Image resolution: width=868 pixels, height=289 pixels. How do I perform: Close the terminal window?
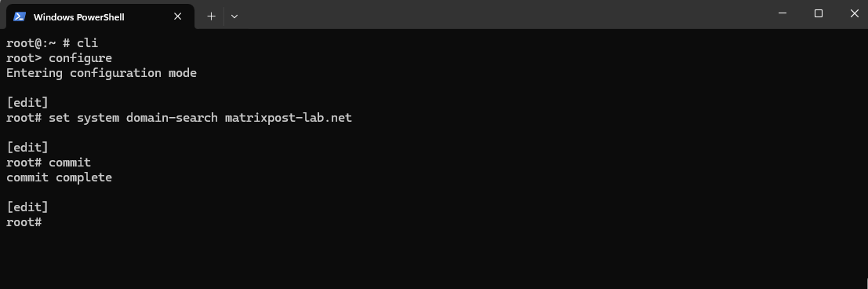coord(854,14)
